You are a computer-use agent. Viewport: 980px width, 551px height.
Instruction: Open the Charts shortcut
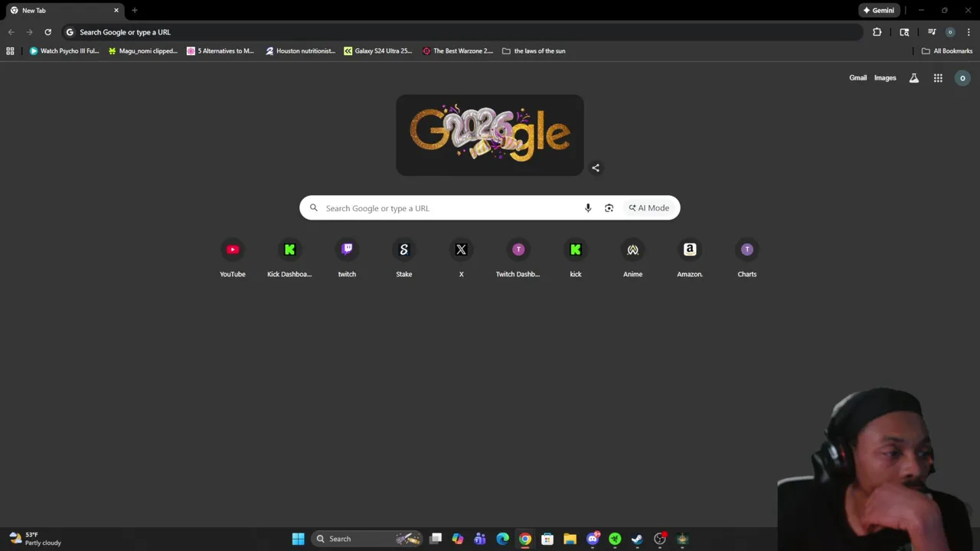tap(747, 258)
